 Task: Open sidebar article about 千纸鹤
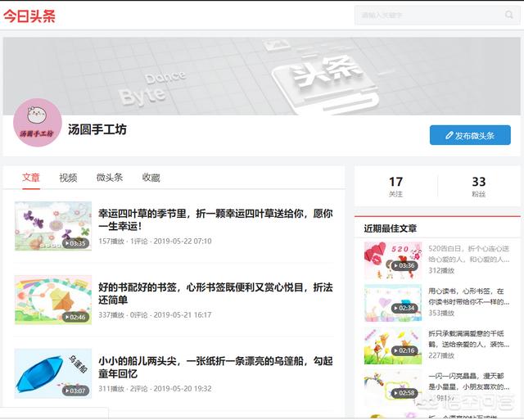(469, 339)
